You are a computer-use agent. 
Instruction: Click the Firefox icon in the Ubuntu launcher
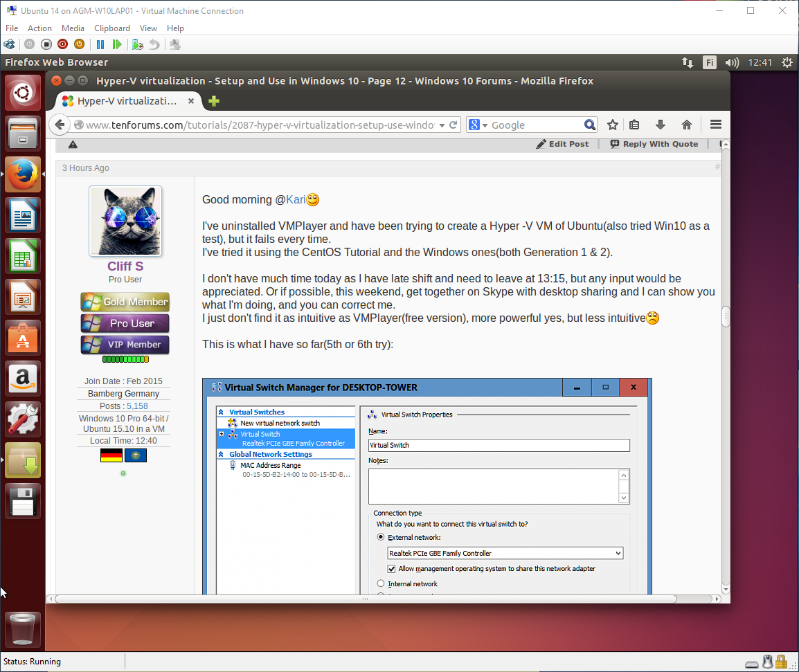(x=23, y=174)
